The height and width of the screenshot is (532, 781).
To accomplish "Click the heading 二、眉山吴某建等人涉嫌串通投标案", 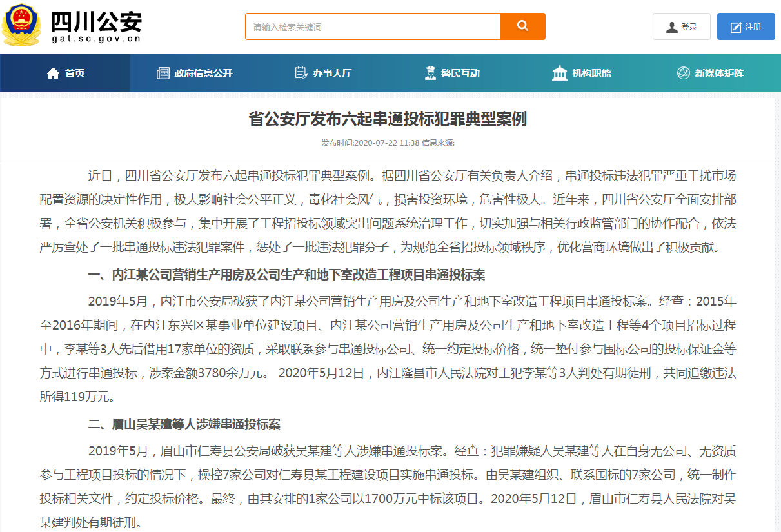I will click(x=184, y=425).
